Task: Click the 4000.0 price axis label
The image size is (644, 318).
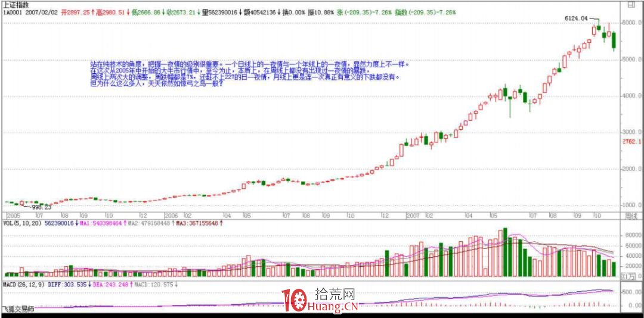Action: [633, 96]
